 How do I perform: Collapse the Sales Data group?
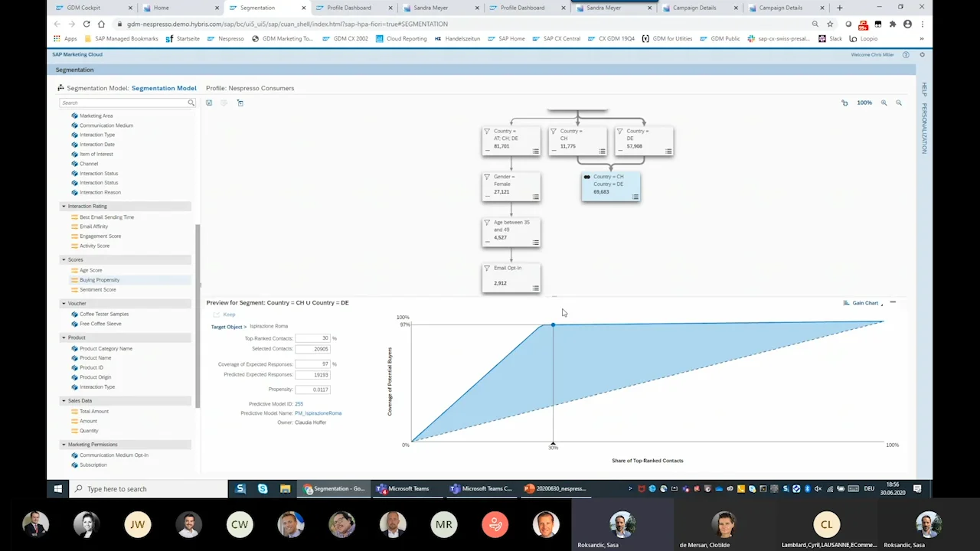(x=64, y=401)
